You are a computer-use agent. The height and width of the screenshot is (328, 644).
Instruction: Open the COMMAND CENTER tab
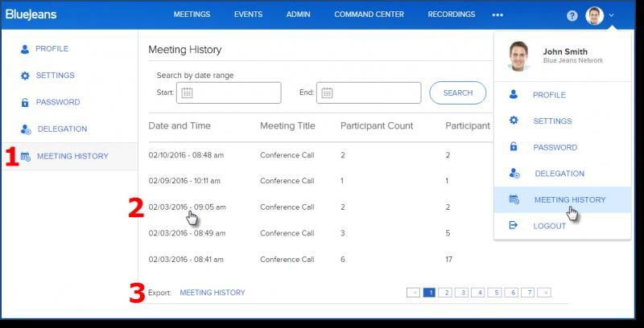369,14
